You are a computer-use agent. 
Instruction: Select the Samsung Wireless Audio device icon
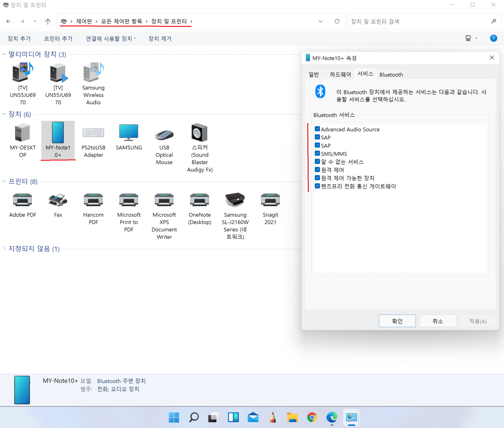pos(94,72)
